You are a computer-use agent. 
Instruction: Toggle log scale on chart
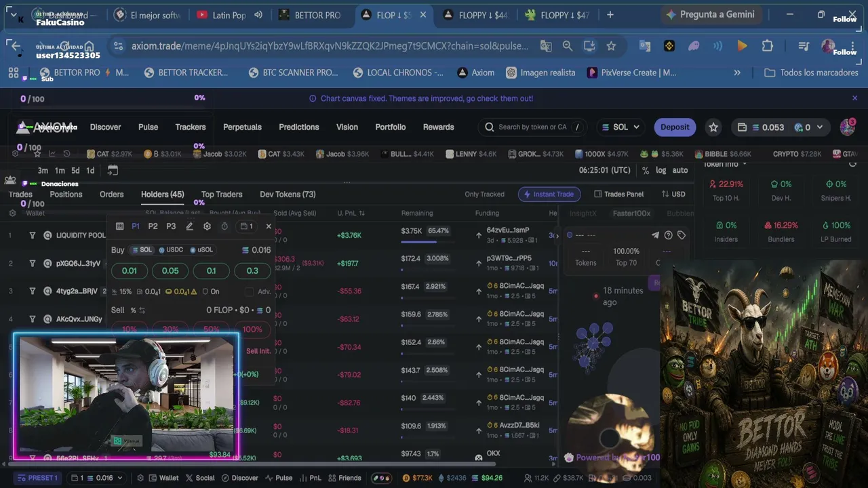pos(660,170)
